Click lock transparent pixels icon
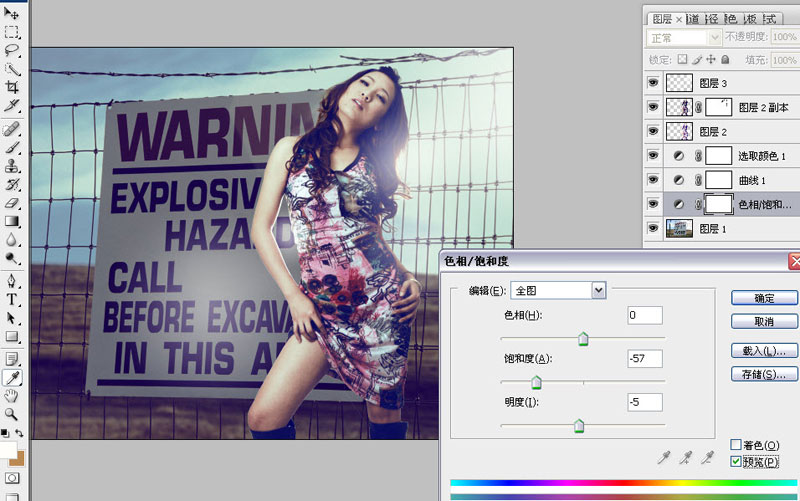This screenshot has width=800, height=501. click(x=682, y=60)
